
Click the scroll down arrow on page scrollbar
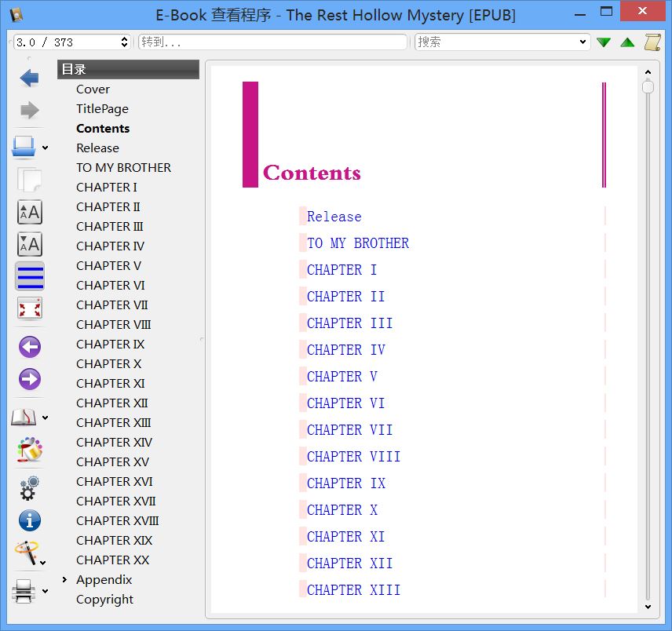[x=648, y=607]
